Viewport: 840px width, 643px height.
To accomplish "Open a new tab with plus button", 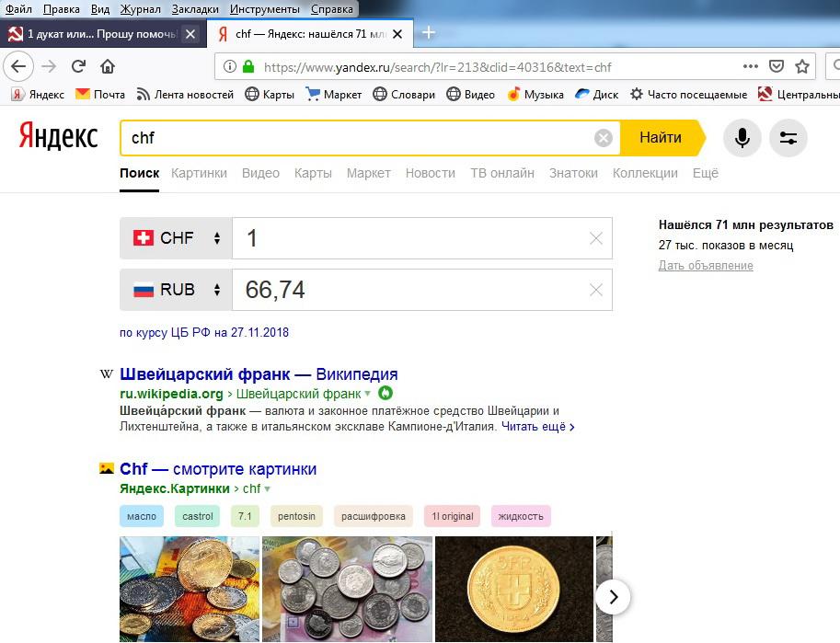I will click(429, 33).
